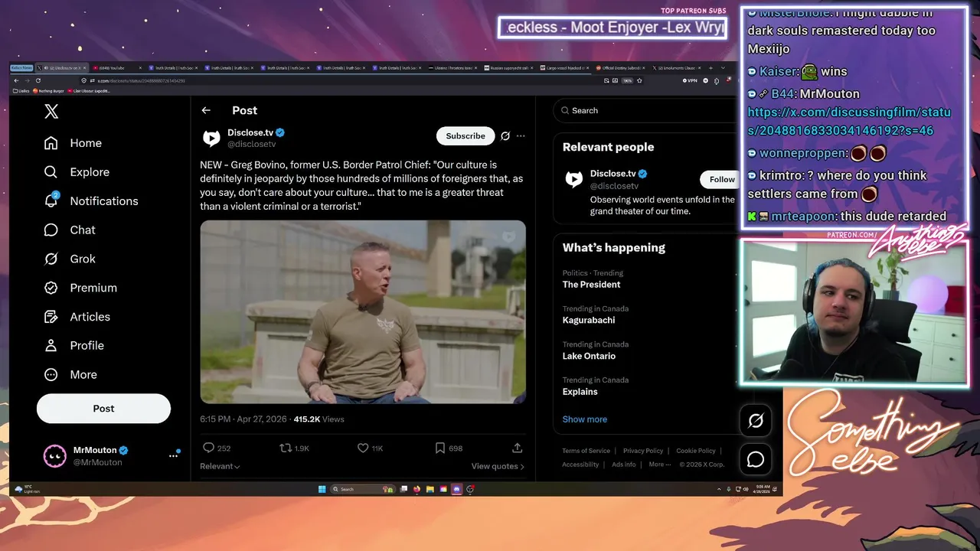Open the post's three-dot more menu
The image size is (980, 551).
521,136
